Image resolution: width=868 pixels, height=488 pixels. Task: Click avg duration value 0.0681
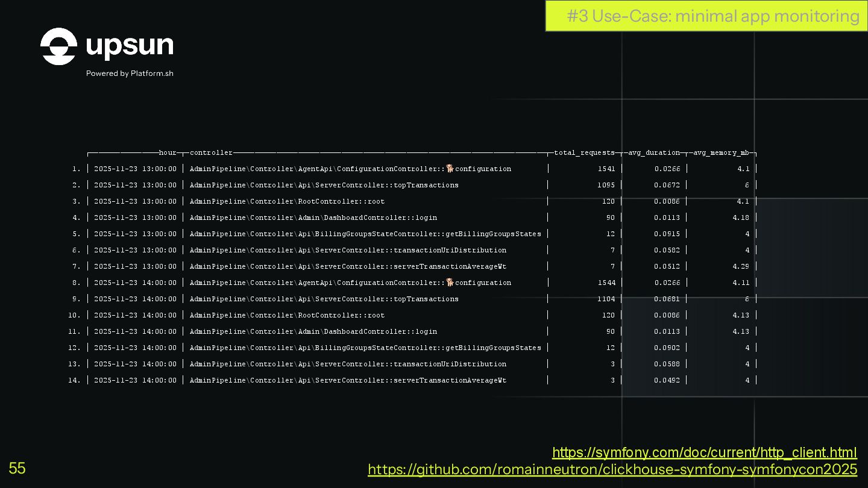(x=667, y=299)
